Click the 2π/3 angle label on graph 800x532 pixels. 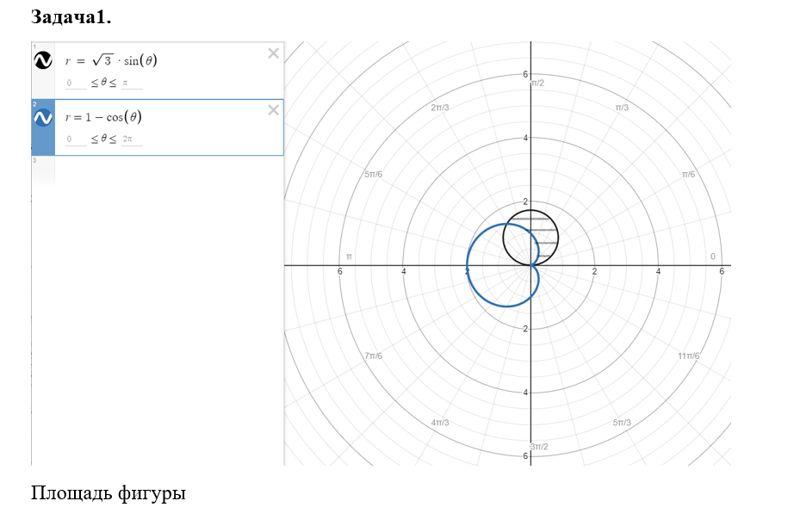(x=439, y=108)
